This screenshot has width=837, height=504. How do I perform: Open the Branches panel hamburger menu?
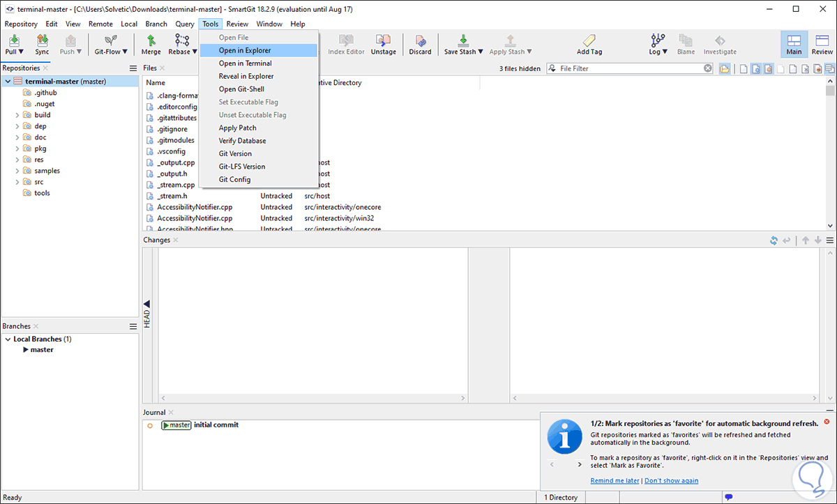tap(133, 326)
